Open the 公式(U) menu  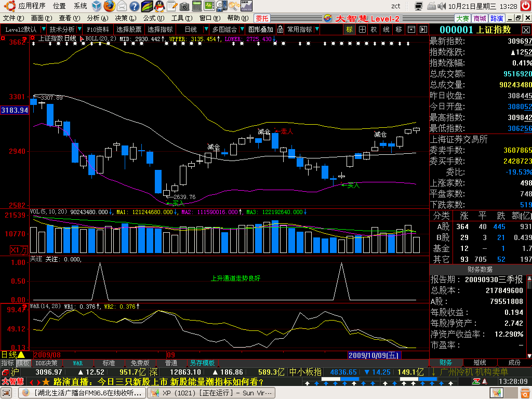click(x=154, y=18)
